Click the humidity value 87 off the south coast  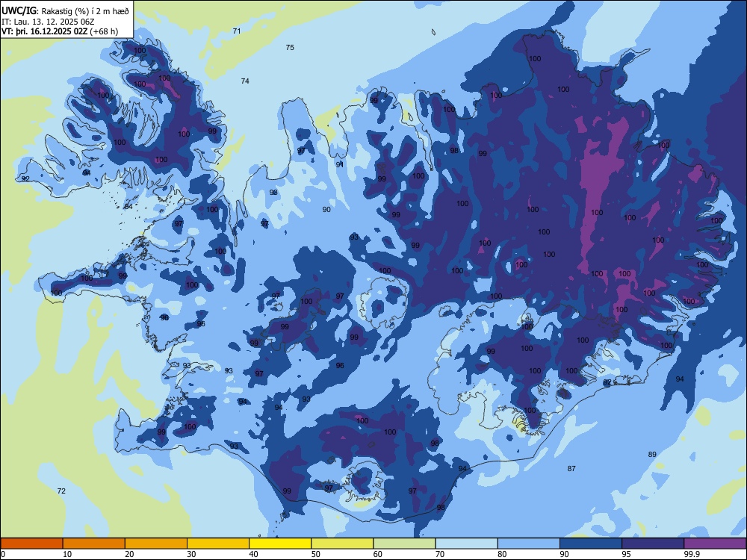571,469
